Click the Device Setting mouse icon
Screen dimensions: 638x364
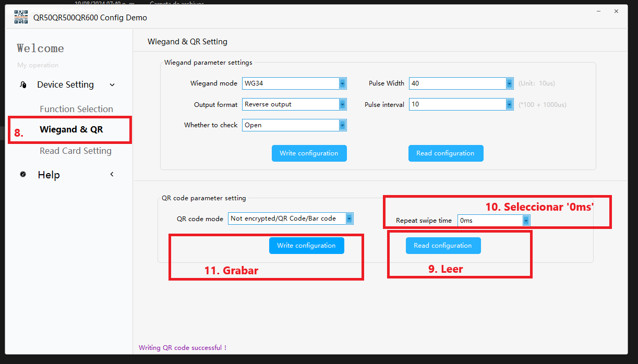tap(23, 85)
